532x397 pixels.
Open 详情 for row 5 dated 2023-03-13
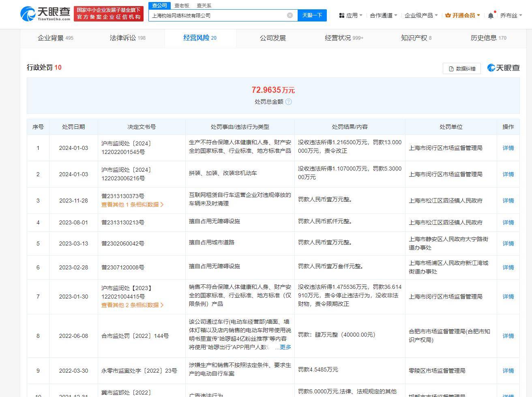508,243
